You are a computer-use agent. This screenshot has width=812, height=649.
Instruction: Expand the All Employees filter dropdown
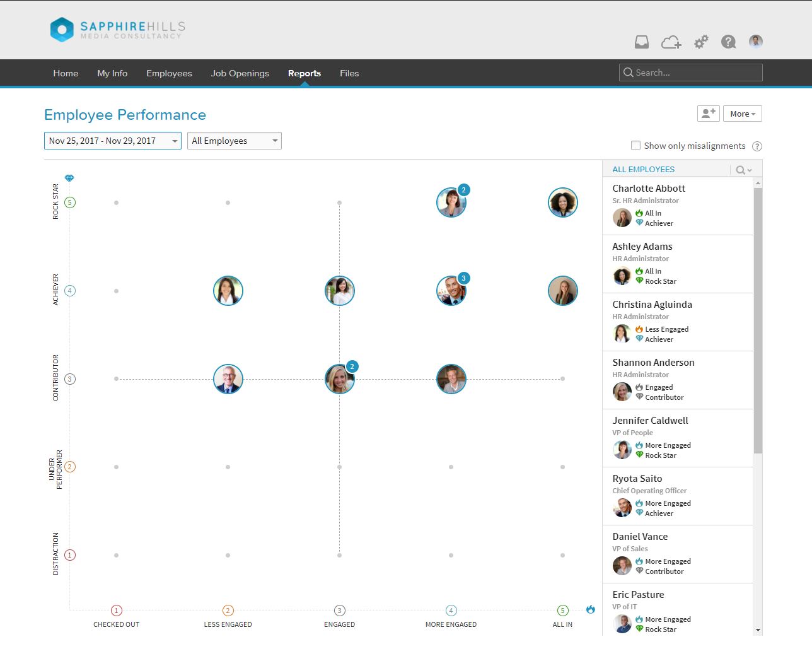point(235,141)
